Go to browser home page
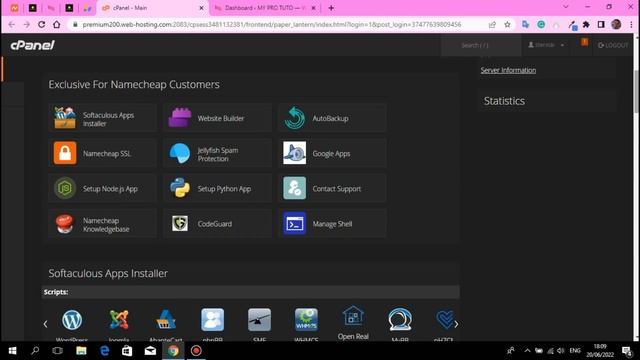The height and width of the screenshot is (360, 640). pos(57,24)
